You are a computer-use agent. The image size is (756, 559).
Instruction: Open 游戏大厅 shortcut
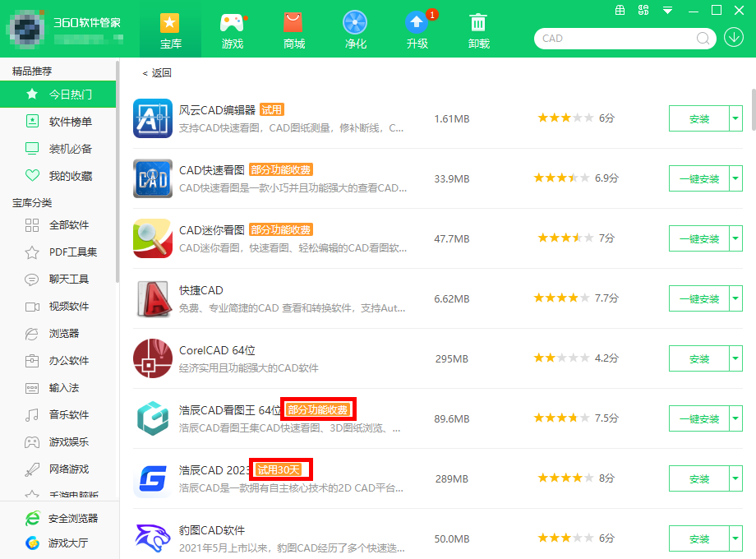[57, 543]
